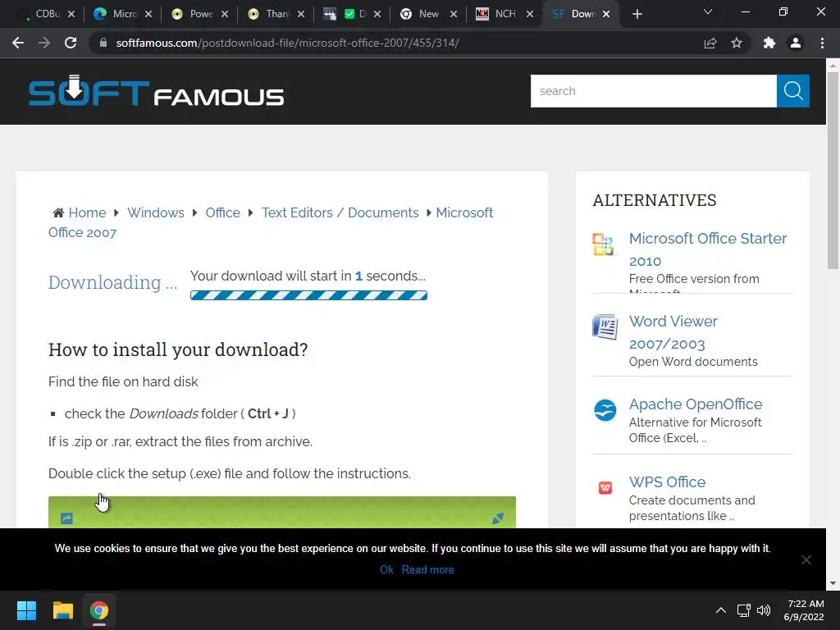Open File Explorer from the taskbar

[62, 610]
